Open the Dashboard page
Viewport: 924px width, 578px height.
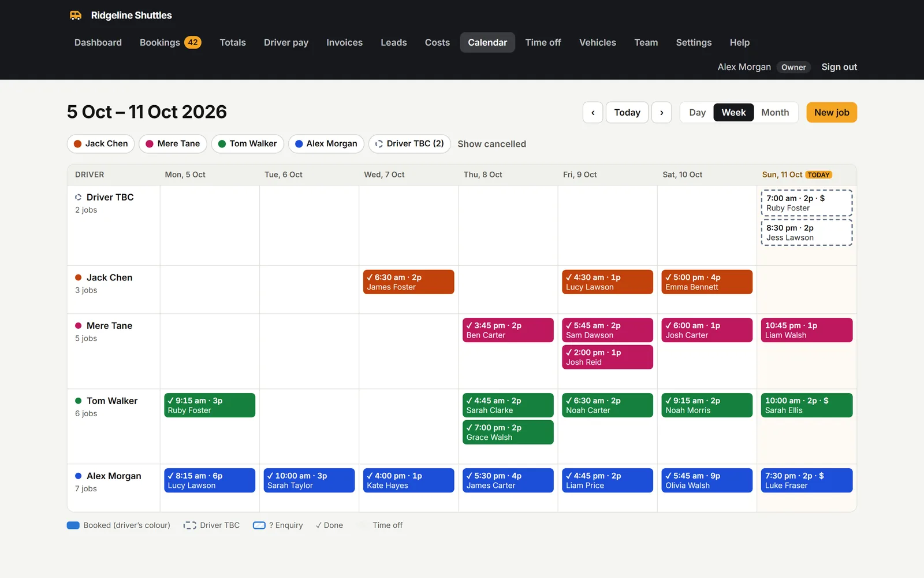point(98,42)
